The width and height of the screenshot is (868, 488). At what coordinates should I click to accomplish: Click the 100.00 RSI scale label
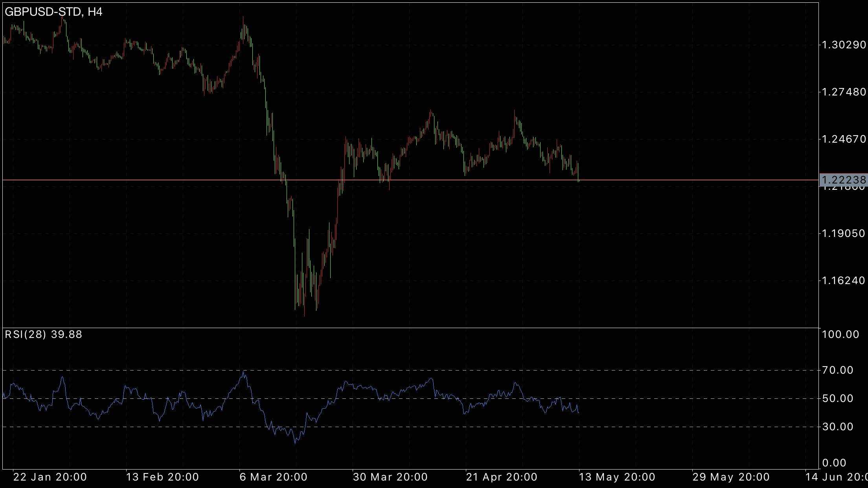(840, 334)
